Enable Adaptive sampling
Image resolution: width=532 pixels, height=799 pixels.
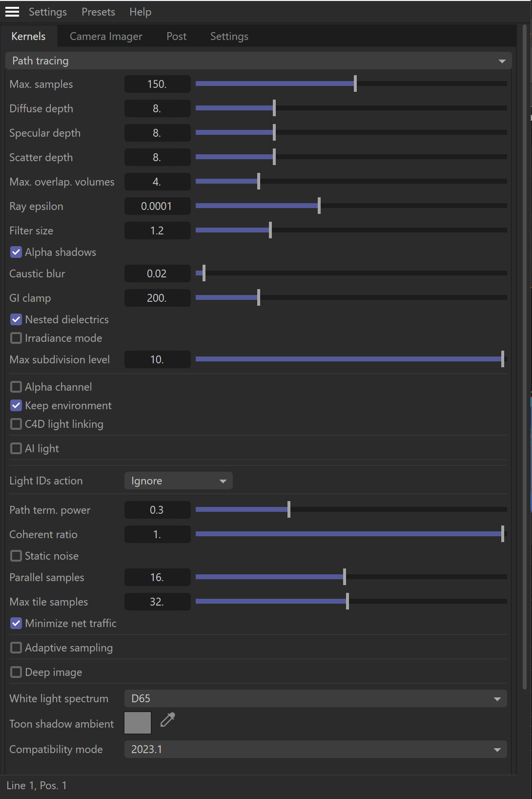pos(16,648)
